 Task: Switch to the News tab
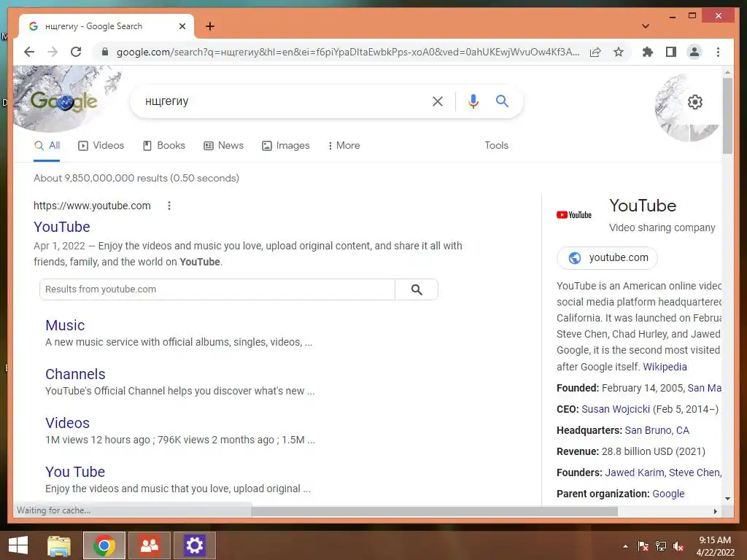(223, 146)
